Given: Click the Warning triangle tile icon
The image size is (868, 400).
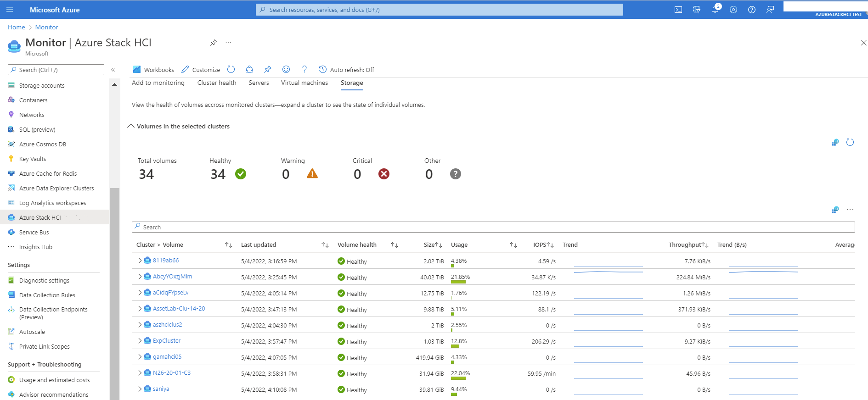Looking at the screenshot, I should (312, 173).
